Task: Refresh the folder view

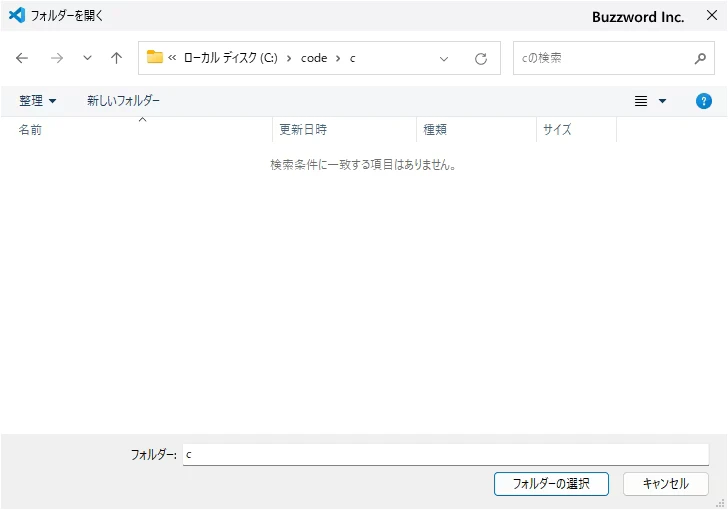Action: point(481,59)
